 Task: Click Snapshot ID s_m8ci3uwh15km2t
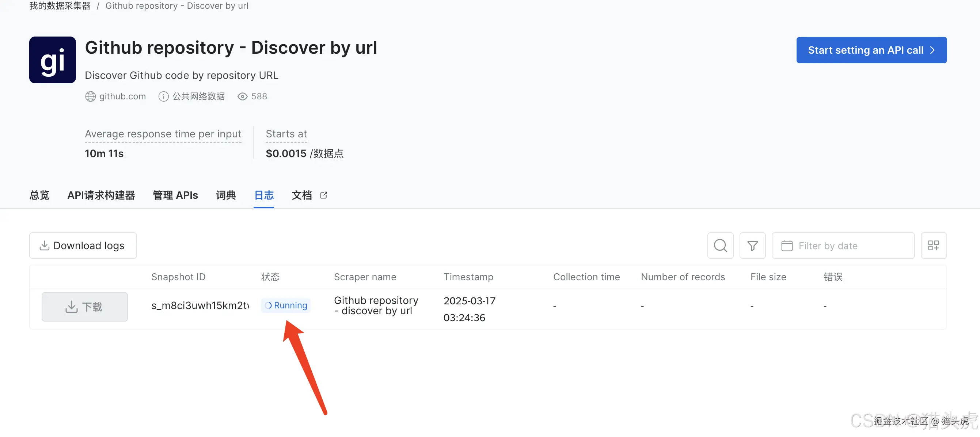click(x=200, y=305)
